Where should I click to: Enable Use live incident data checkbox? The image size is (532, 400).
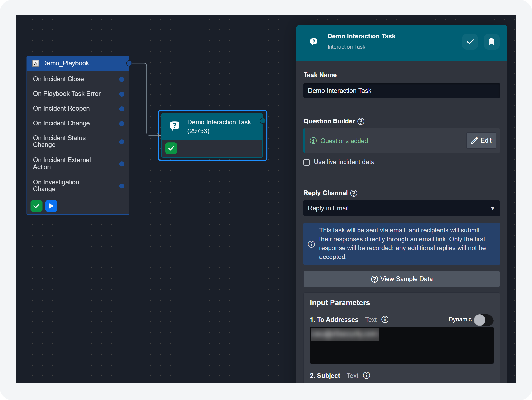[307, 162]
